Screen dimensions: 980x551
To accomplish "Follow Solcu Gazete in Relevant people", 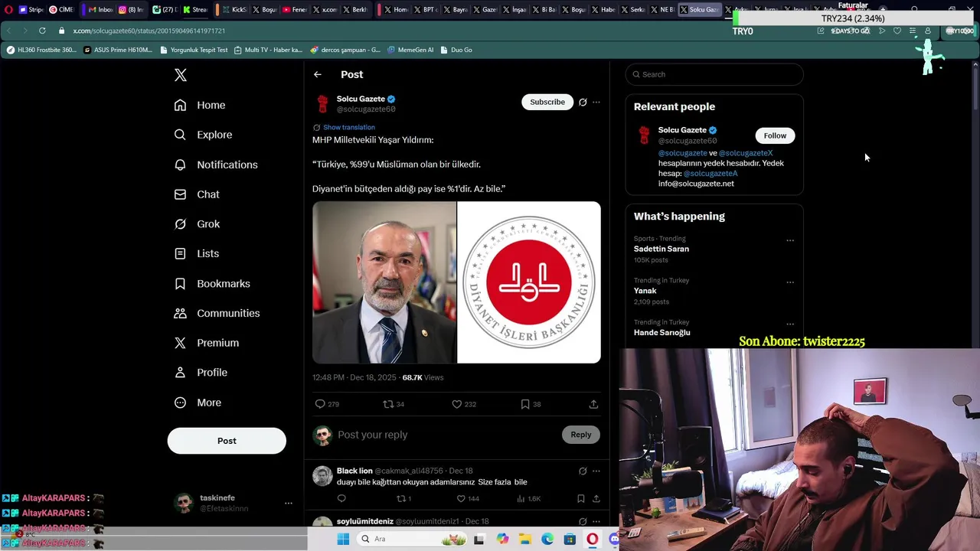I will point(775,135).
